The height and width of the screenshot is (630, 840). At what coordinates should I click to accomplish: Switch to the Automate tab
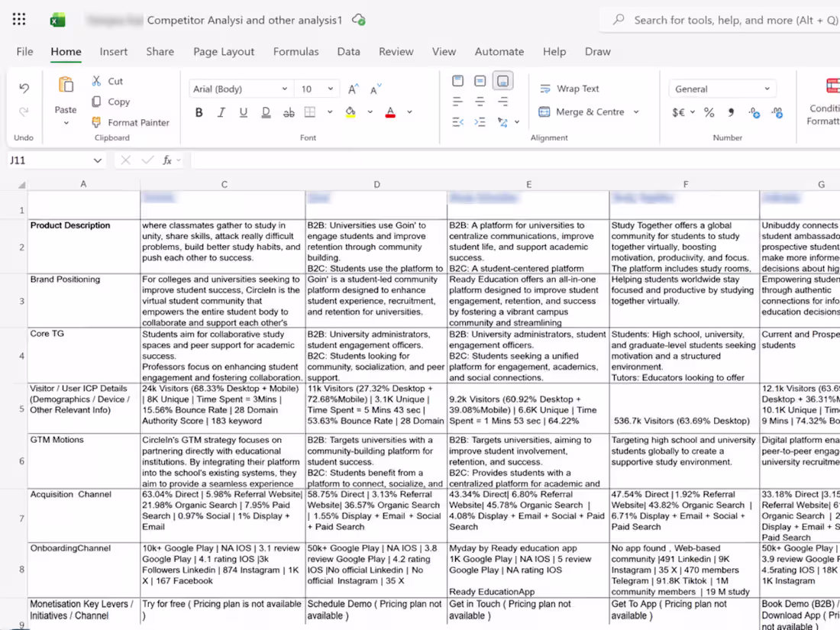[x=499, y=51]
